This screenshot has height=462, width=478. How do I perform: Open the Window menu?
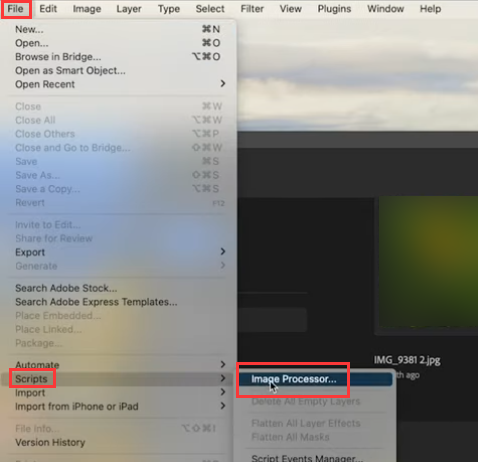(385, 9)
